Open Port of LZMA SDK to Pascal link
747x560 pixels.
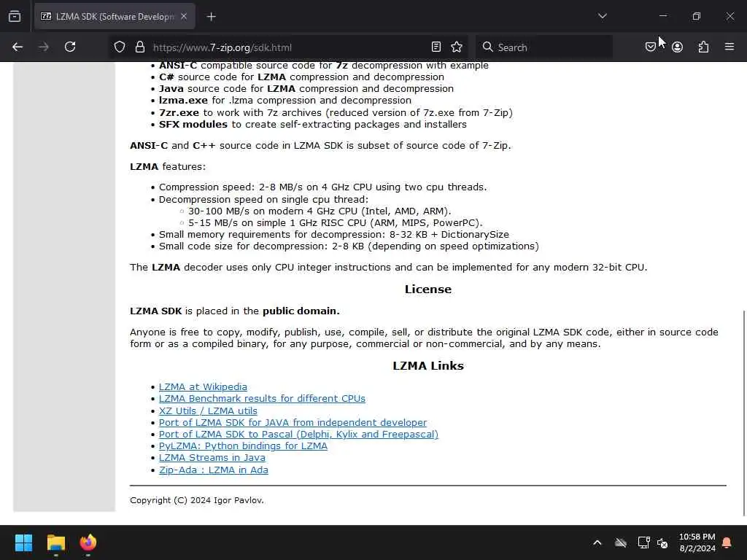tap(298, 435)
